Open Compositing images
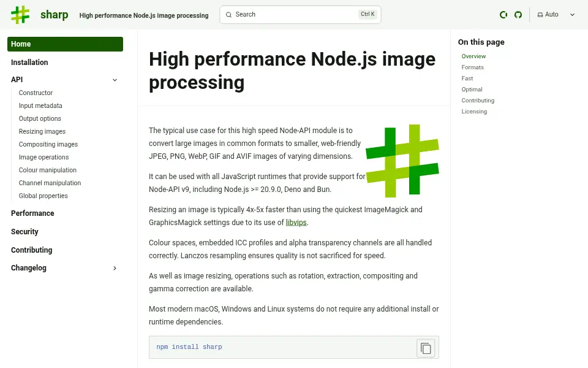The height and width of the screenshot is (368, 588). [48, 144]
